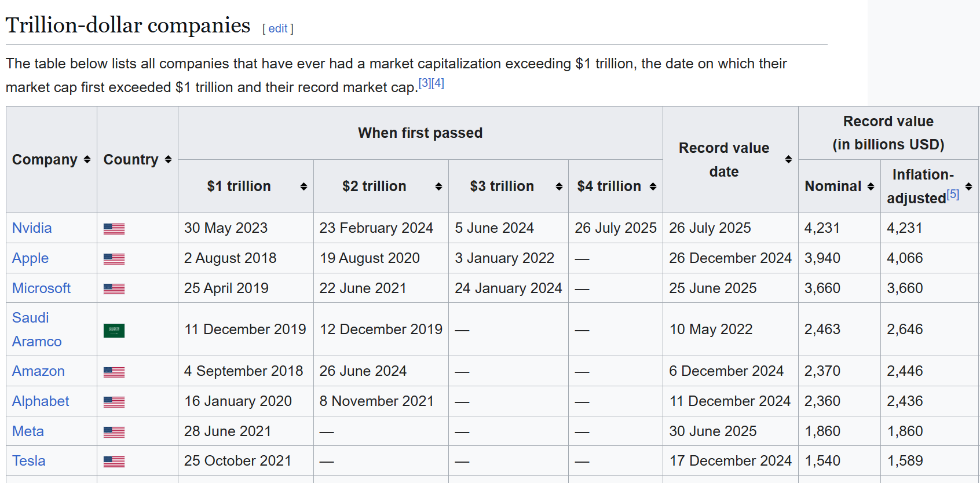The width and height of the screenshot is (980, 483).
Task: Click the US flag in Apple row
Action: tap(114, 259)
